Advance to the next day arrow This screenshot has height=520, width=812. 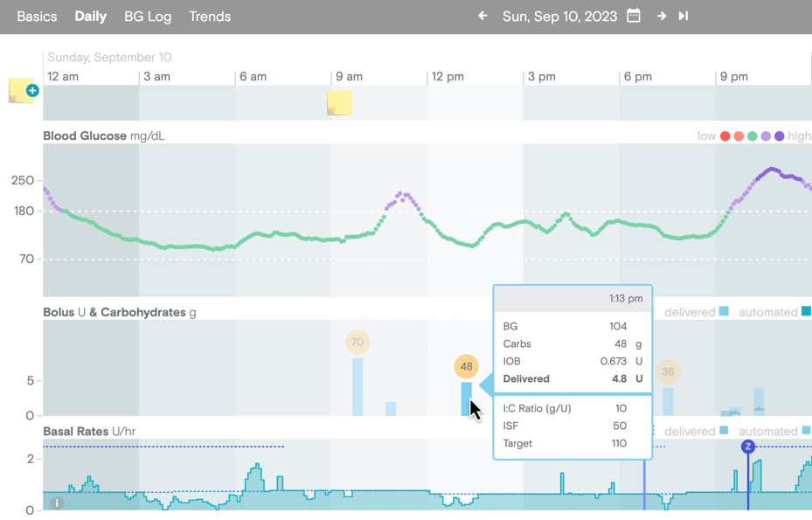(x=662, y=16)
